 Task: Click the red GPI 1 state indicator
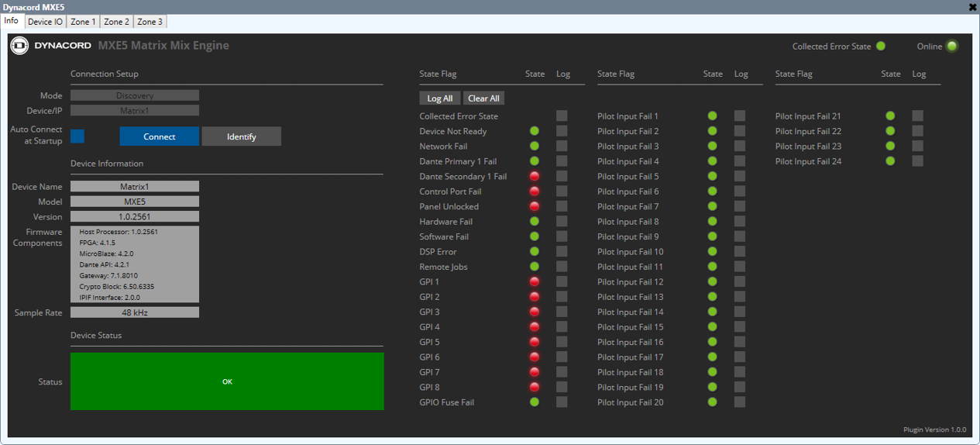[x=535, y=282]
